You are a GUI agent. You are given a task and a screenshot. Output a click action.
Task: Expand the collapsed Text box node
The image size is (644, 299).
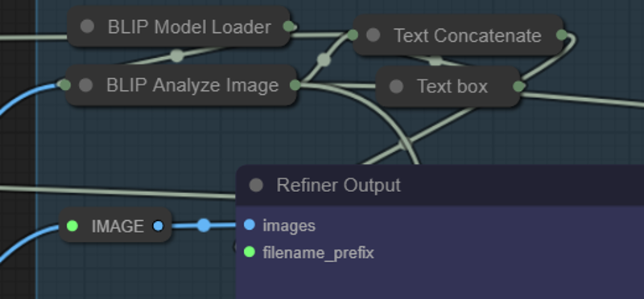[396, 87]
